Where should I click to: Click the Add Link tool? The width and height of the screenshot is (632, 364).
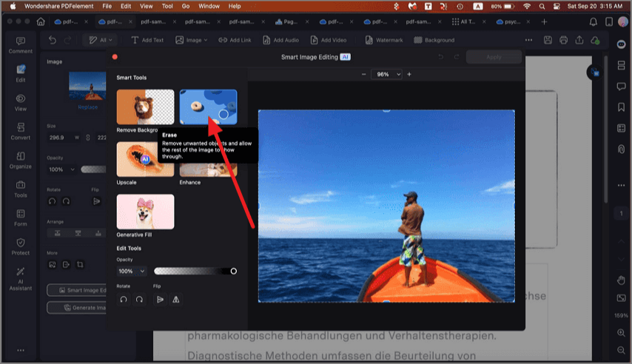235,40
